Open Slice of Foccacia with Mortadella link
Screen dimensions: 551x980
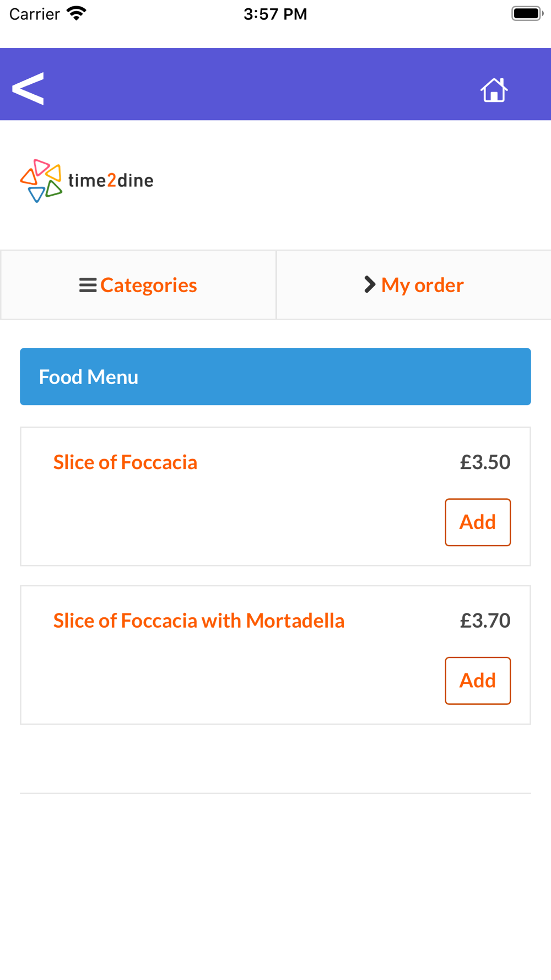pyautogui.click(x=199, y=621)
